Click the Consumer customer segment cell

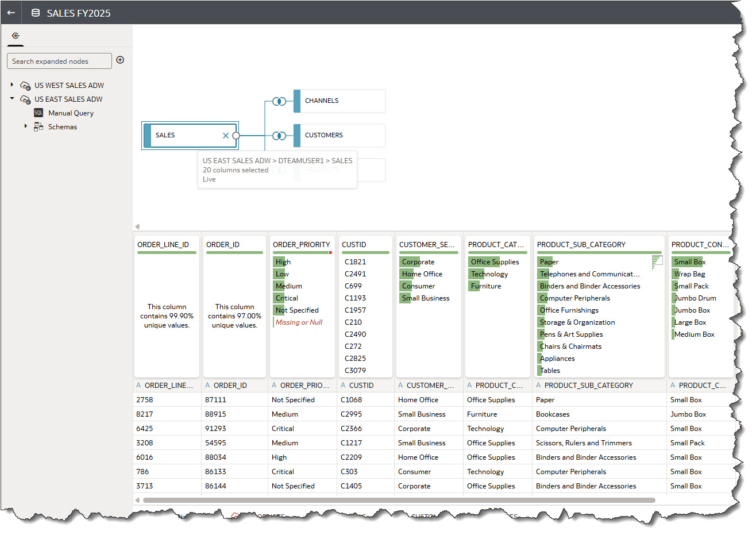429,472
